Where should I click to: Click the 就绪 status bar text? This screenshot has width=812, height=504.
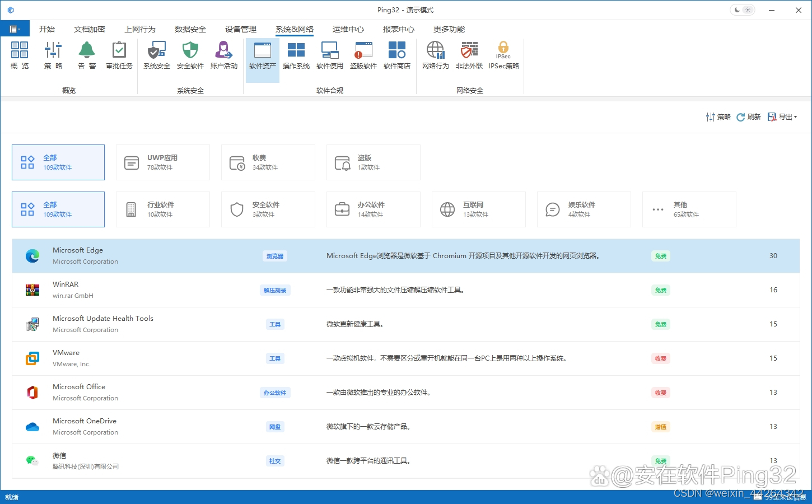12,497
